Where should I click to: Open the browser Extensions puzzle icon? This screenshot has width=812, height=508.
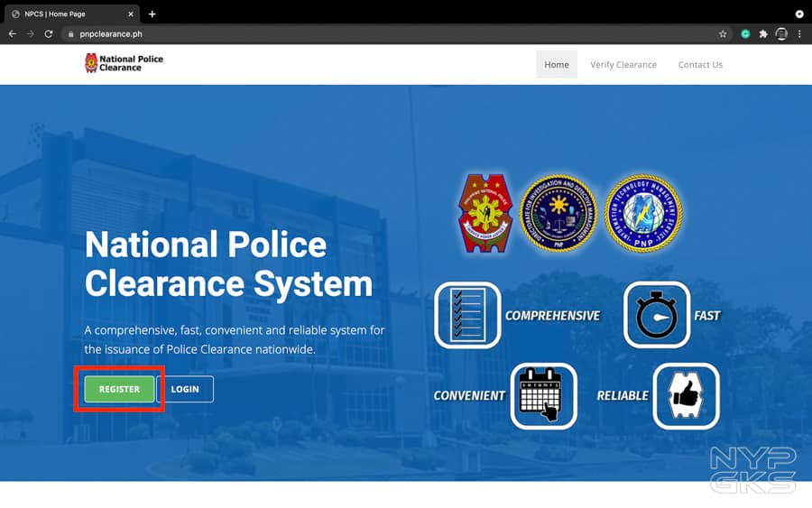point(763,34)
